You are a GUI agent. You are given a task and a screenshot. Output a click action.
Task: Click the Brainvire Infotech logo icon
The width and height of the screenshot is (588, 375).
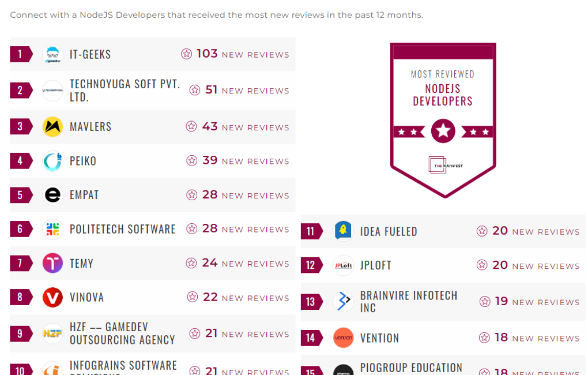point(343,302)
